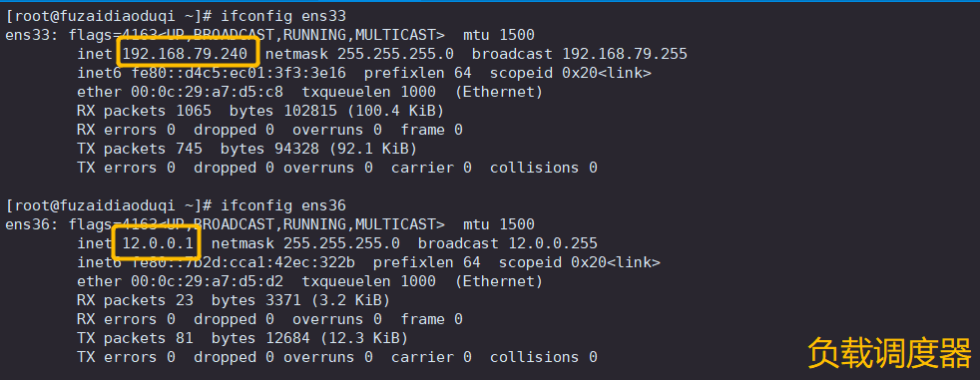Click the first root@fuzaidiaoduqi prompt
Viewport: 980px width, 380px height.
click(x=109, y=16)
